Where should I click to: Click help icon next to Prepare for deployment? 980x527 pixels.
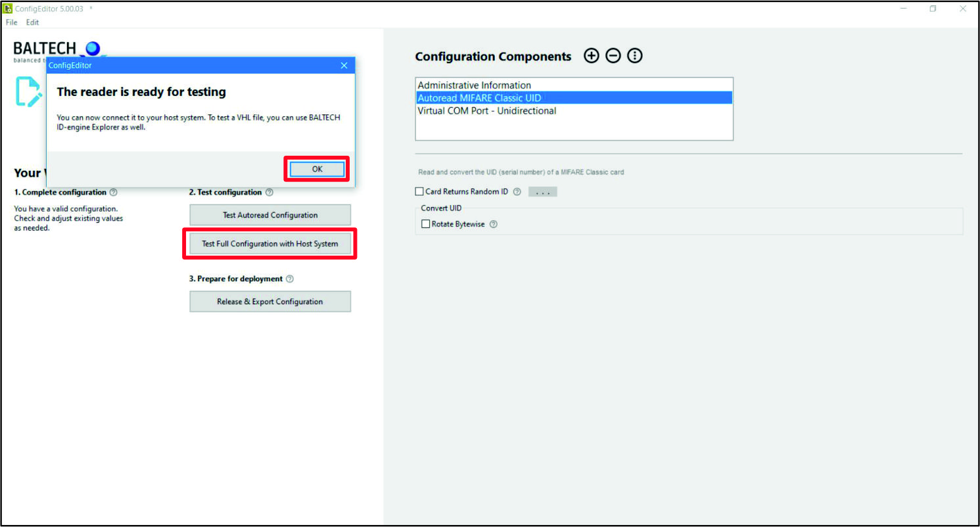(x=290, y=279)
